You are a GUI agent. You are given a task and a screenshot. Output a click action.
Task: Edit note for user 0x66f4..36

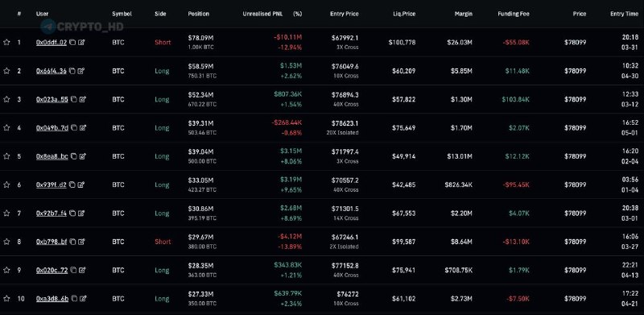click(81, 71)
